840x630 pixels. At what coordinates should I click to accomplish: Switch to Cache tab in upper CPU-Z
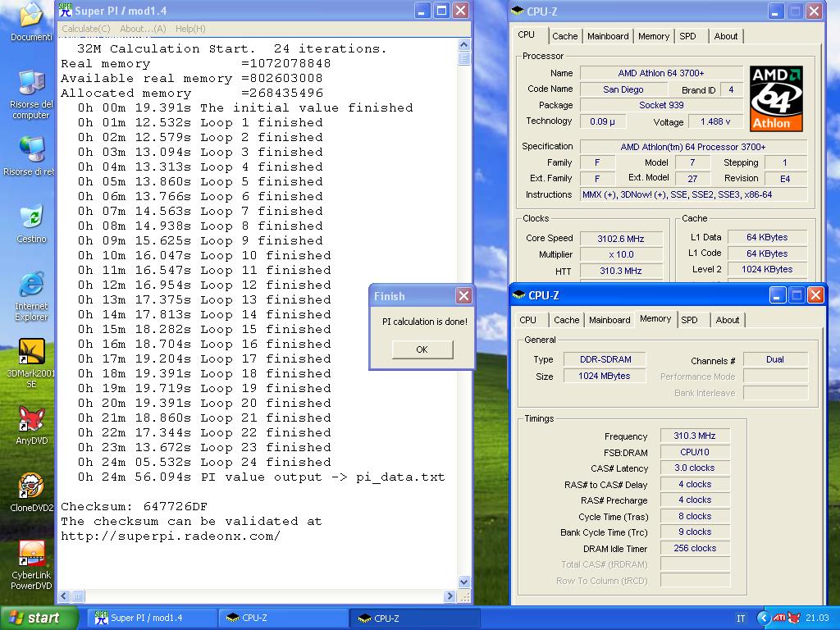click(x=564, y=36)
